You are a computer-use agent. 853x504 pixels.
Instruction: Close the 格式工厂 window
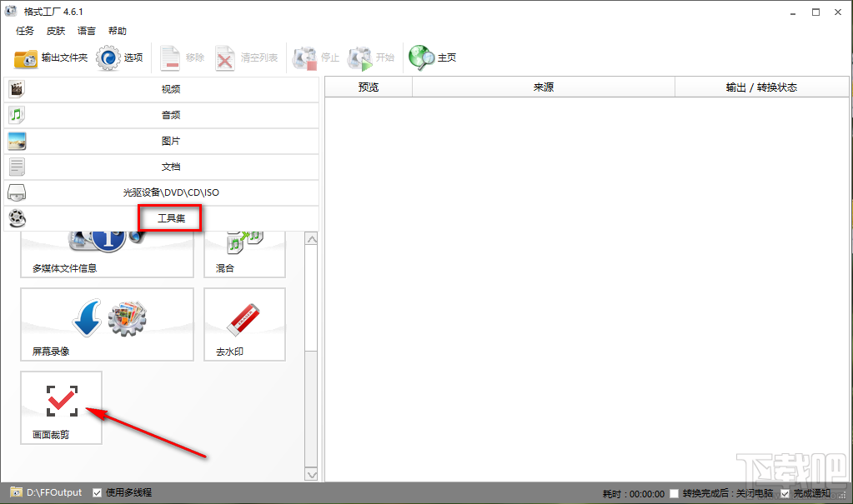(838, 12)
